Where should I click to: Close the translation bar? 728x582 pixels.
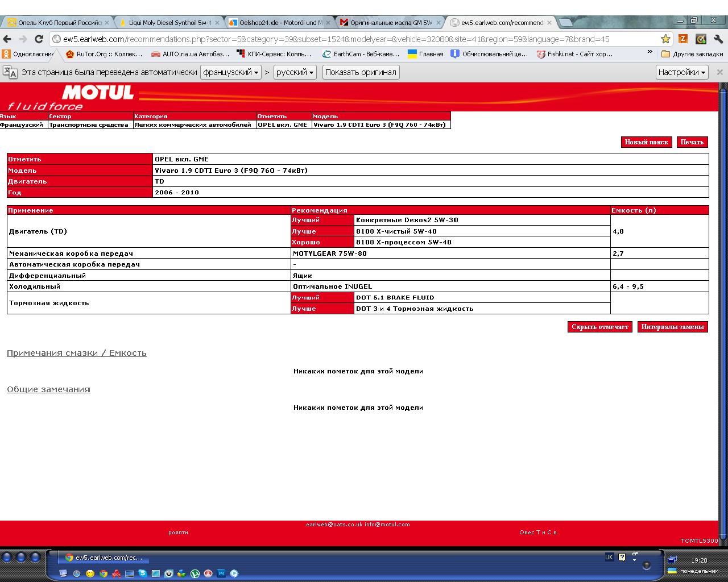pos(719,72)
